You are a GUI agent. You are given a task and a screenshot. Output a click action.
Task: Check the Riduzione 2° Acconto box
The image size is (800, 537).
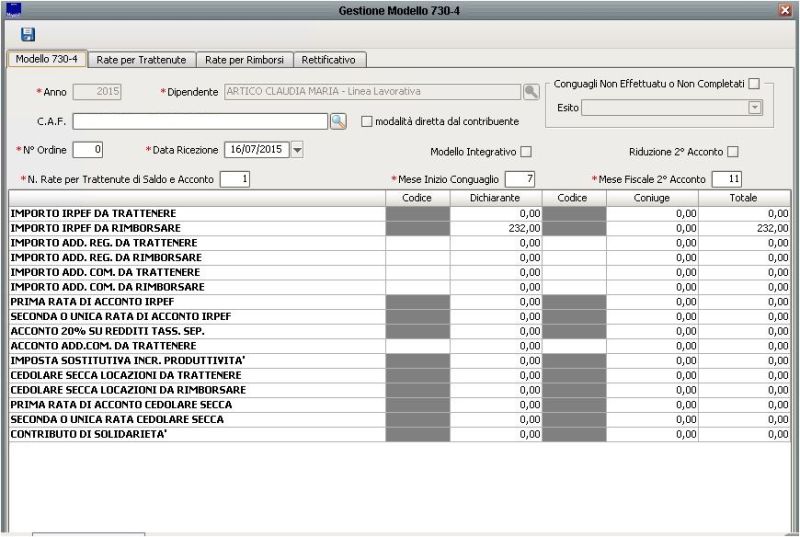tap(733, 152)
